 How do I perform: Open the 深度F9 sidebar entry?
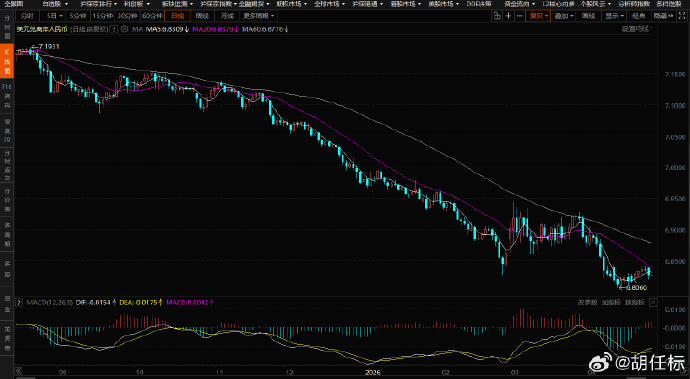tap(7, 131)
